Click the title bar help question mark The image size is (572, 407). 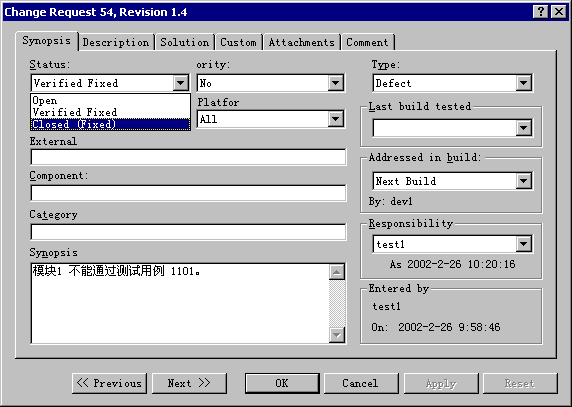[541, 12]
